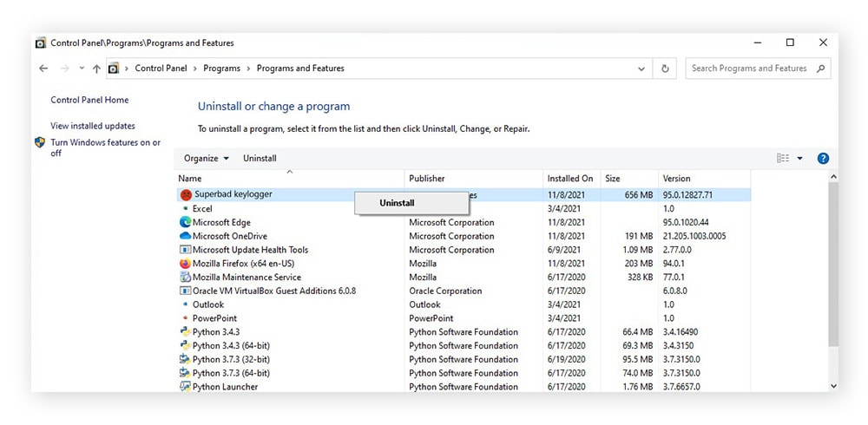Maximize the Programs and Features window
Image resolution: width=868 pixels, height=425 pixels.
coord(790,42)
